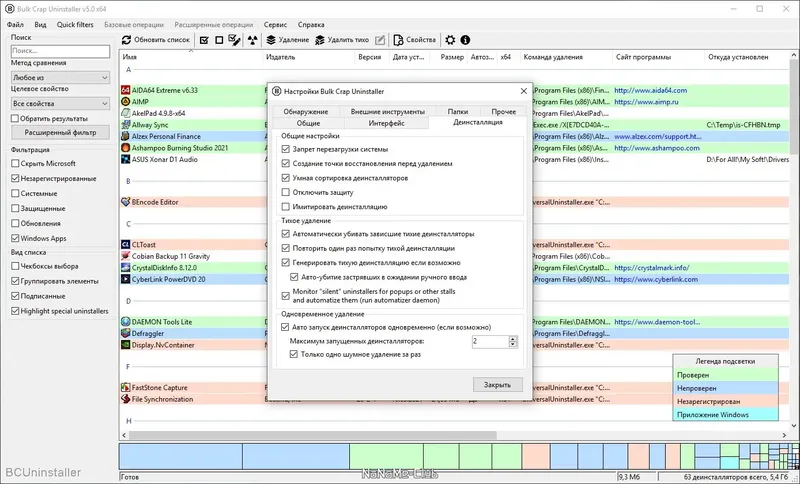Image resolution: width=800 pixels, height=484 pixels.
Task: Click the Ashampoo Burning Studio icon
Action: 126,148
